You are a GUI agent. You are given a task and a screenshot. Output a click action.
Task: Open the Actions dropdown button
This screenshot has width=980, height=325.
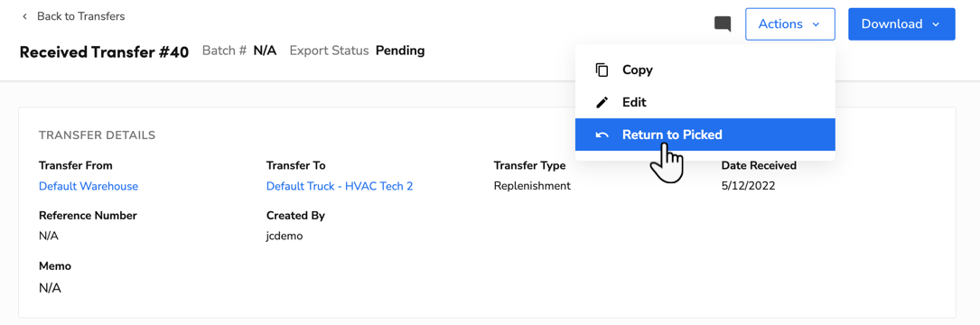click(x=790, y=24)
